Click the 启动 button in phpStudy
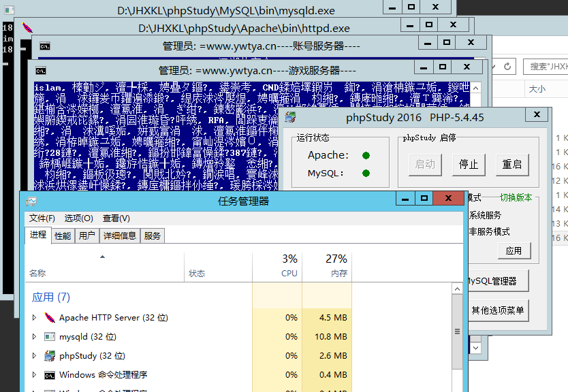The height and width of the screenshot is (392, 568). 425,165
